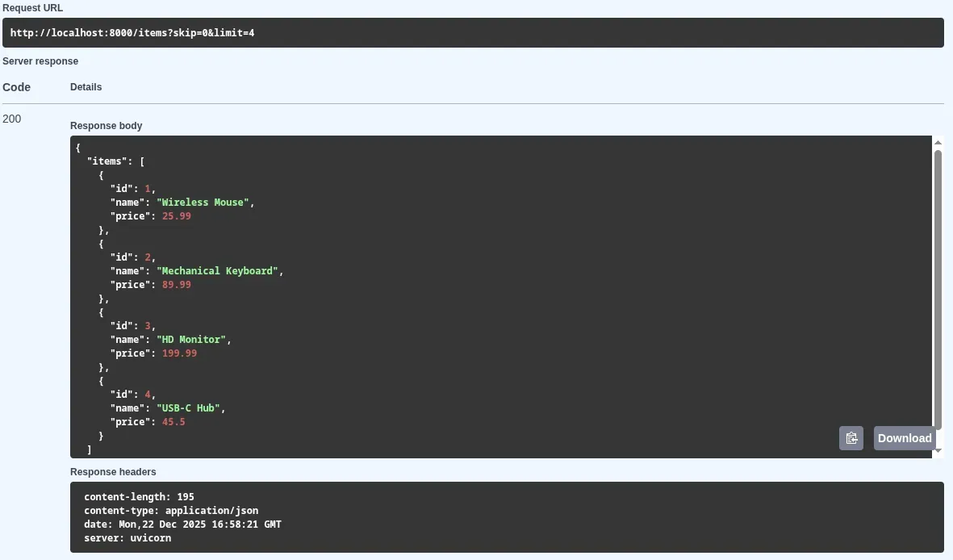Select the Code column header

click(17, 87)
